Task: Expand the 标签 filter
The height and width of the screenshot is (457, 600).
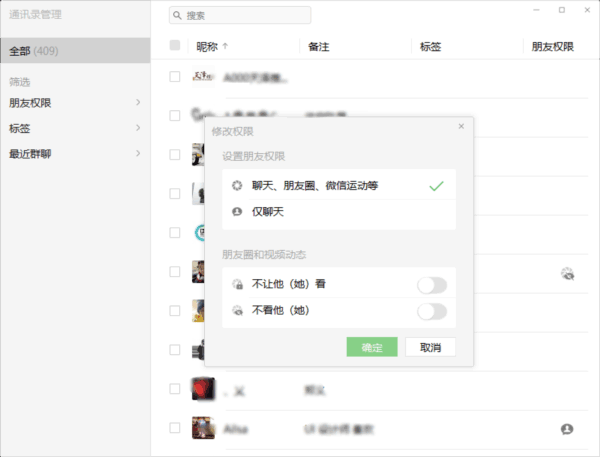Action: tap(138, 128)
